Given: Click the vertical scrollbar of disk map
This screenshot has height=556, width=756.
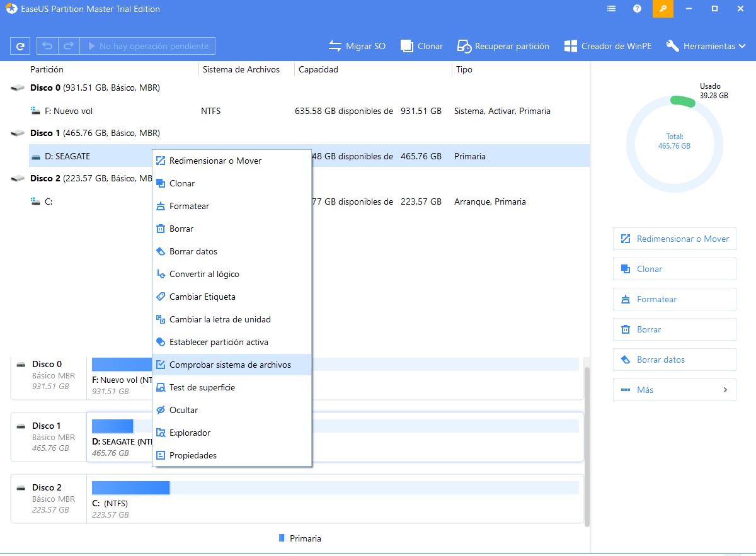Looking at the screenshot, I should coord(587,441).
